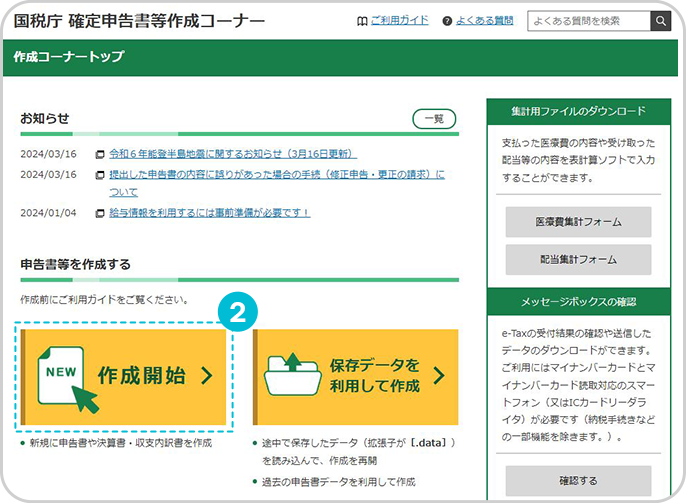Click the FAQ search input field

pos(589,21)
